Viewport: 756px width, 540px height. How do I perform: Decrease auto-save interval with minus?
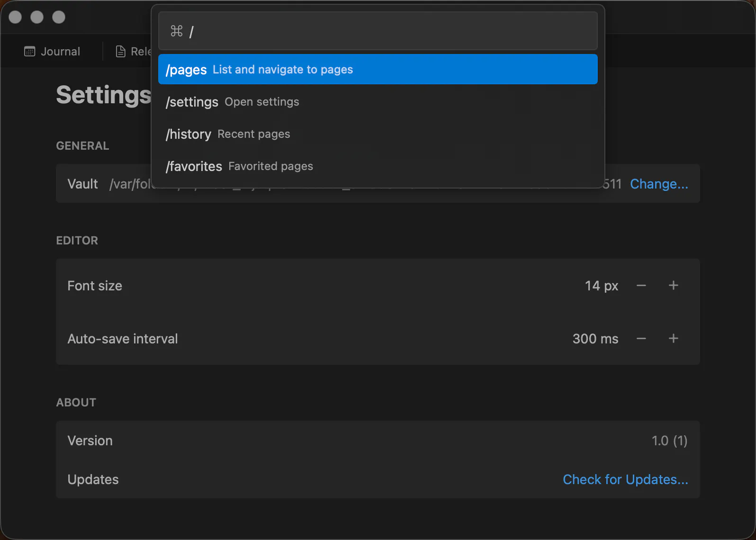641,339
